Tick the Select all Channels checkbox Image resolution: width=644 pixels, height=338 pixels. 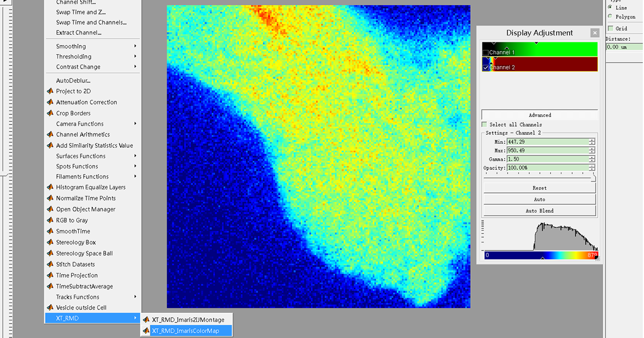coord(485,124)
